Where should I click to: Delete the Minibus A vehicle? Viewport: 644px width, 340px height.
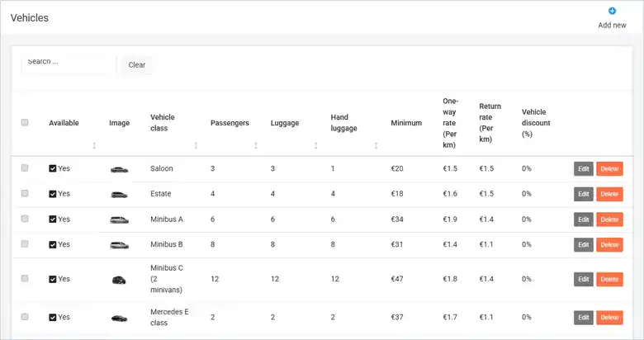(609, 220)
